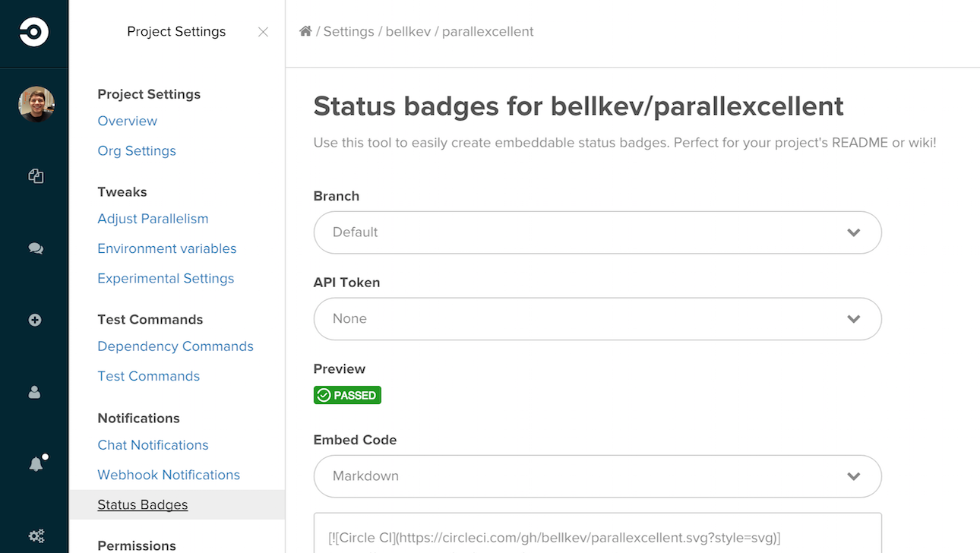This screenshot has height=553, width=980.
Task: Select Status Badges in the sidebar
Action: (x=143, y=505)
